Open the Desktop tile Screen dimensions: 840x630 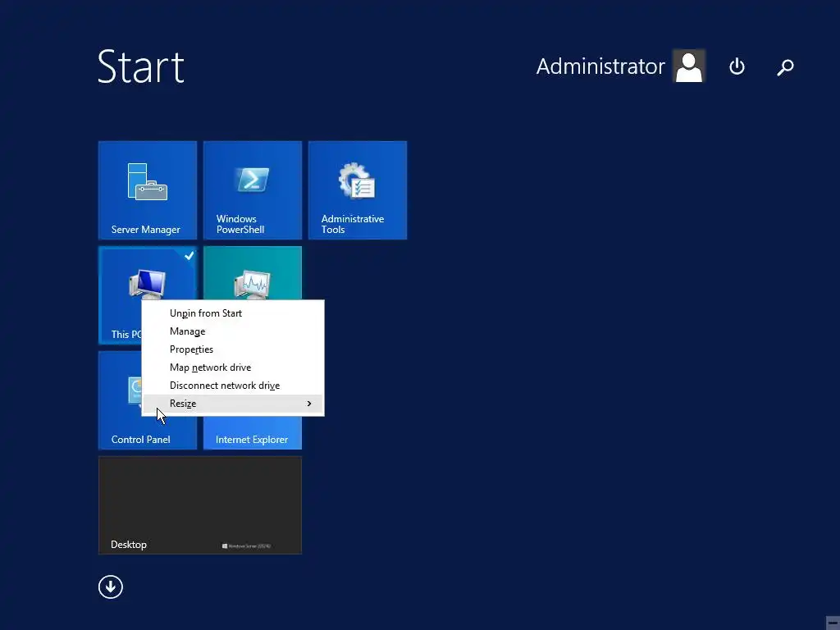200,505
